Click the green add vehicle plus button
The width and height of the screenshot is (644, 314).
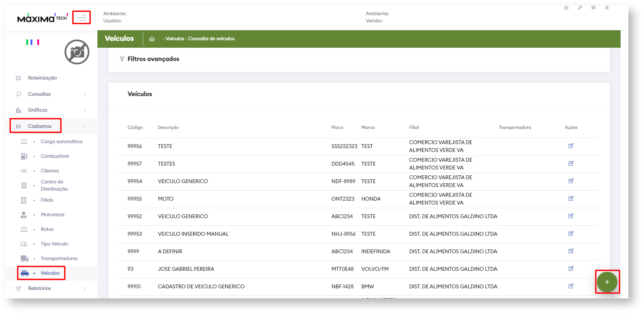click(607, 282)
